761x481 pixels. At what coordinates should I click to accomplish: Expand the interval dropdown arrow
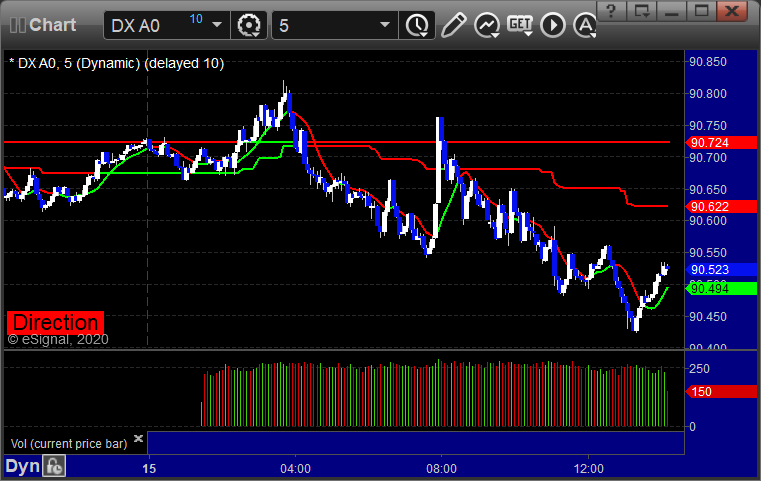385,25
